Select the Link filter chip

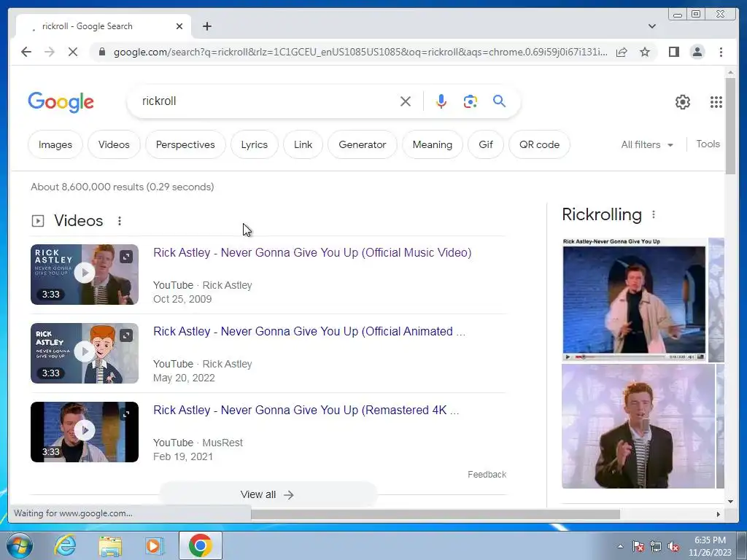(303, 144)
